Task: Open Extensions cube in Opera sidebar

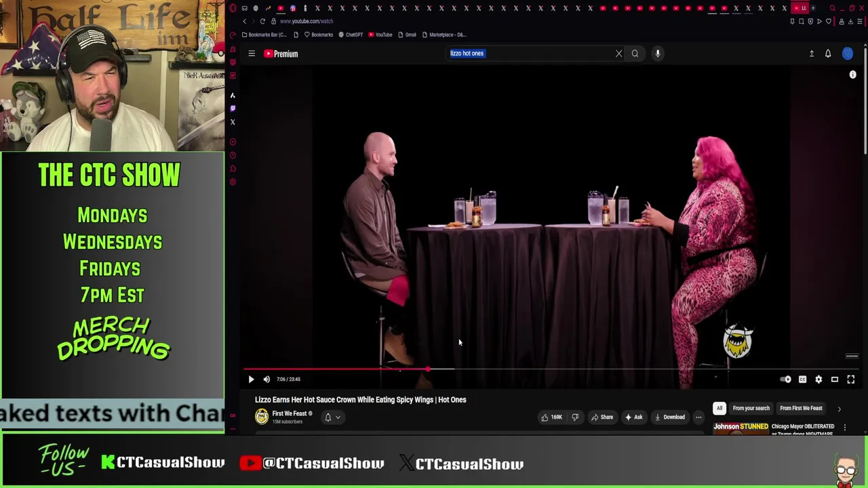Action: pos(233,169)
